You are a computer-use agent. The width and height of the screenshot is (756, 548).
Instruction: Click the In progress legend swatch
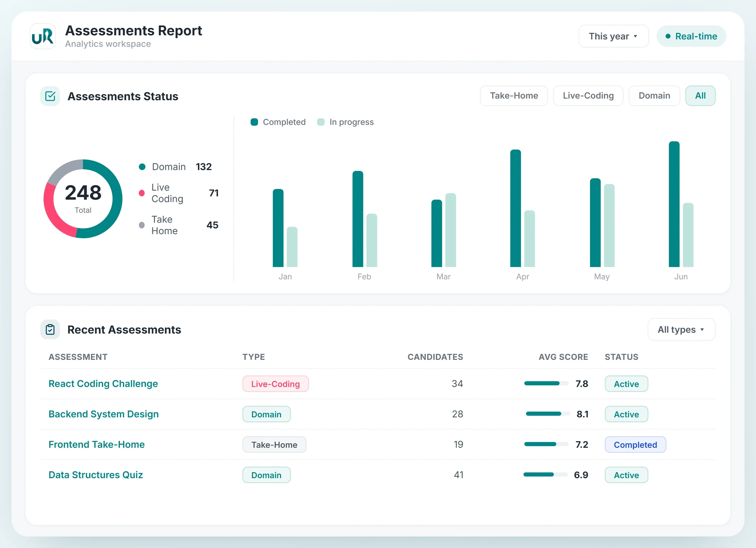point(321,122)
